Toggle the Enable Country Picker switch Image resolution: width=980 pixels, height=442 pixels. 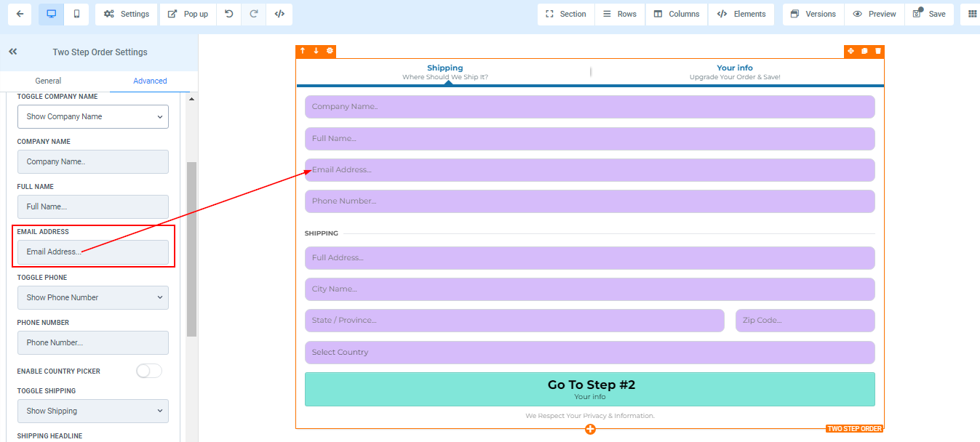[x=148, y=371]
